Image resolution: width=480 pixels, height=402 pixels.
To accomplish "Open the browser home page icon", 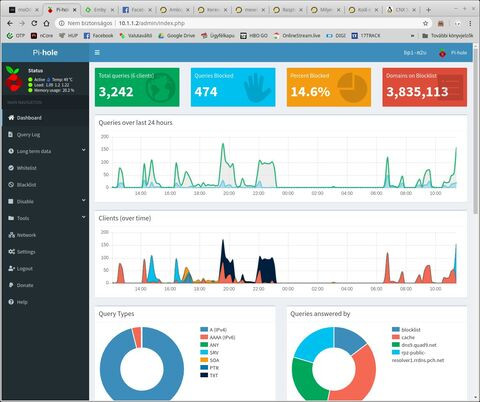I will 46,23.
